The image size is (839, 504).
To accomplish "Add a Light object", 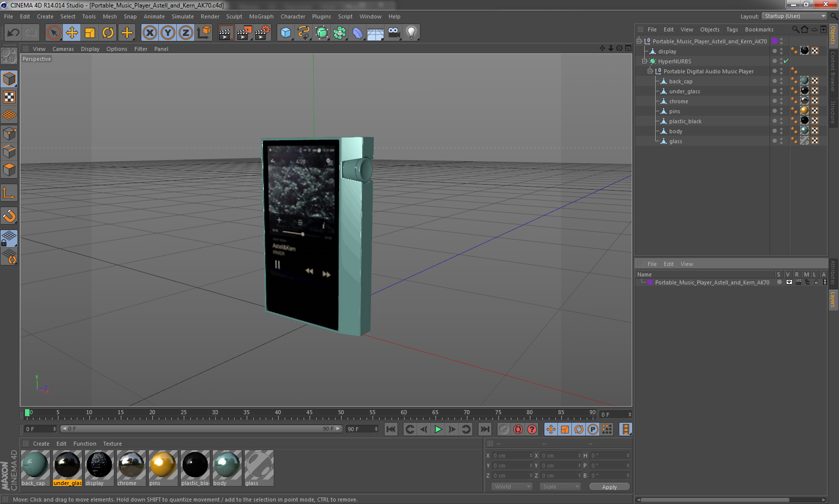I will click(x=412, y=33).
